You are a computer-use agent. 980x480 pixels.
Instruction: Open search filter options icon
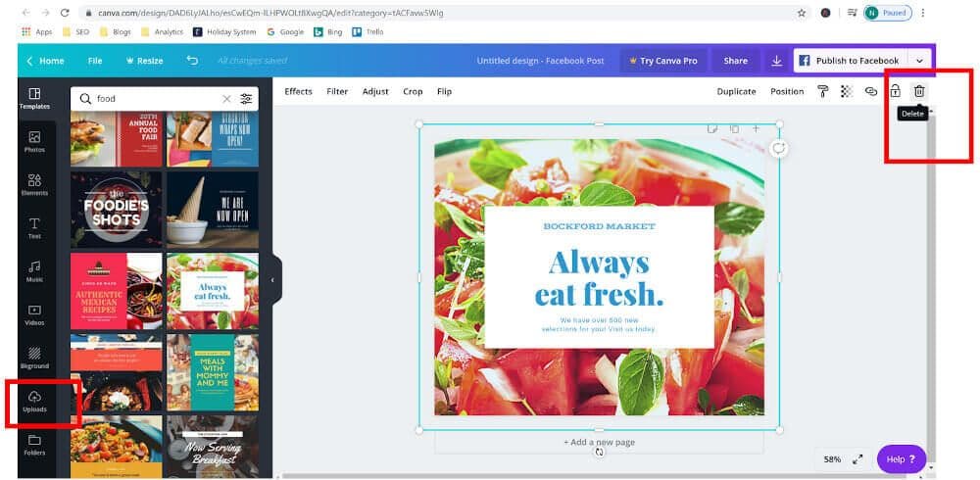pyautogui.click(x=246, y=99)
